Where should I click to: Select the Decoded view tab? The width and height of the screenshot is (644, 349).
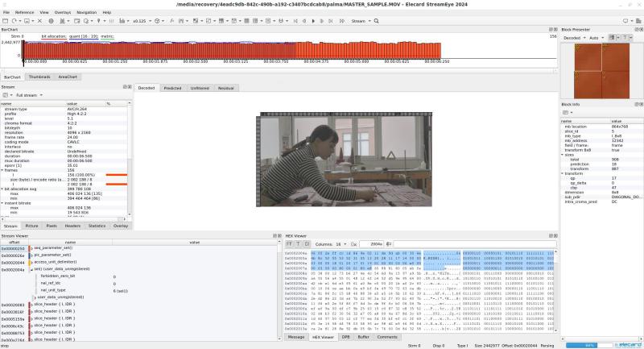[x=147, y=88]
